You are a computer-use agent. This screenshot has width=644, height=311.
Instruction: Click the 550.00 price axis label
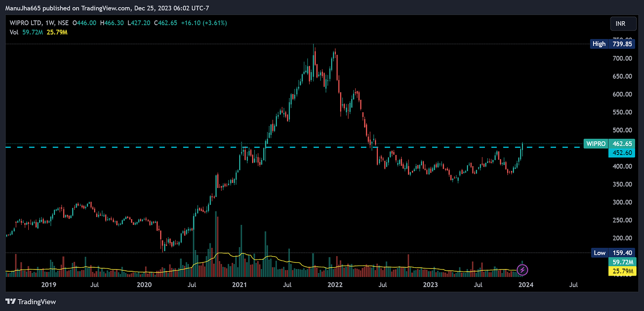tap(621, 112)
